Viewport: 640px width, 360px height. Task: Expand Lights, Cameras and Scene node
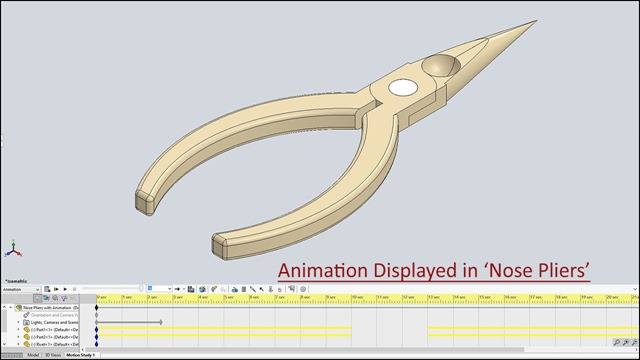(18, 322)
